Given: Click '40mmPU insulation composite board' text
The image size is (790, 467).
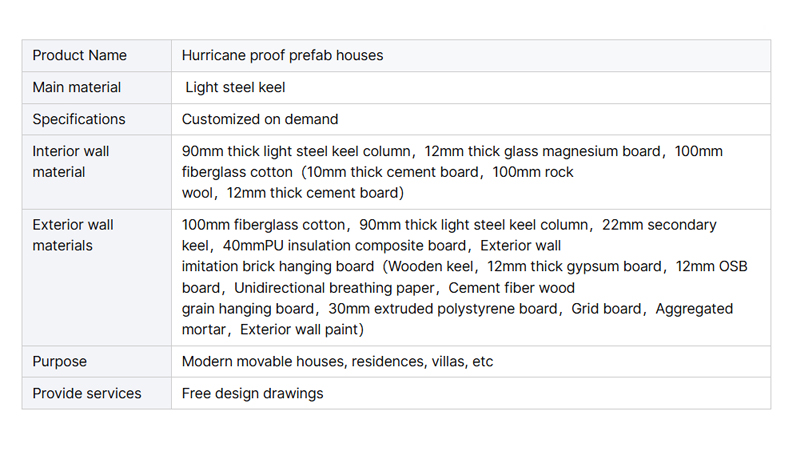Looking at the screenshot, I should 344,246.
